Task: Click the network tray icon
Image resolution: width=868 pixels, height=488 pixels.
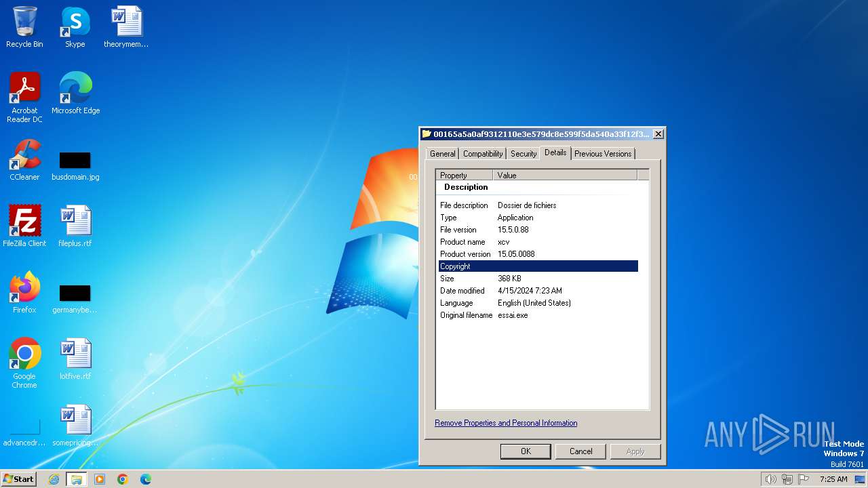Action: (x=787, y=479)
